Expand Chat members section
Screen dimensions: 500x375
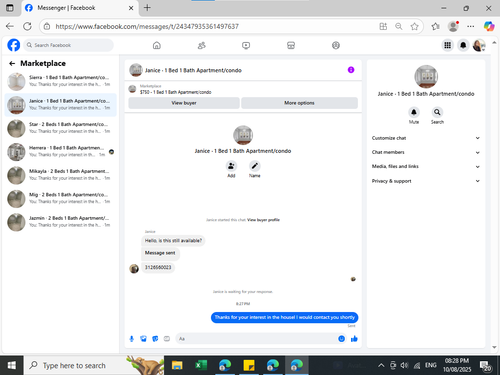(426, 152)
